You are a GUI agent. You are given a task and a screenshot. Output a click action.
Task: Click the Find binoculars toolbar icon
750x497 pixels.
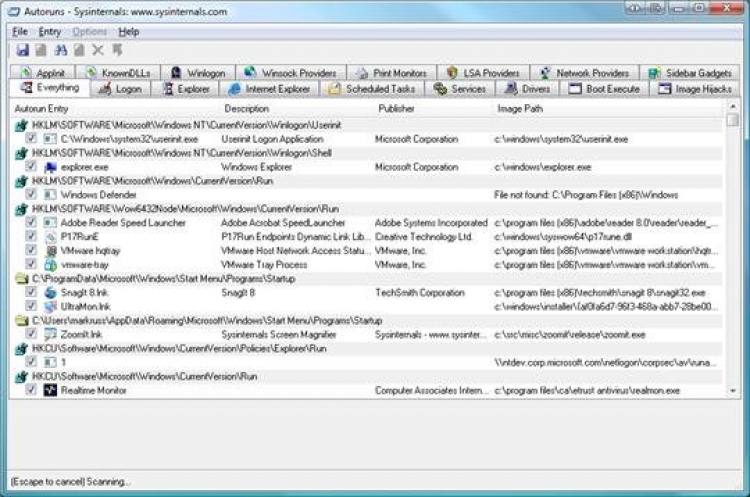pos(61,50)
